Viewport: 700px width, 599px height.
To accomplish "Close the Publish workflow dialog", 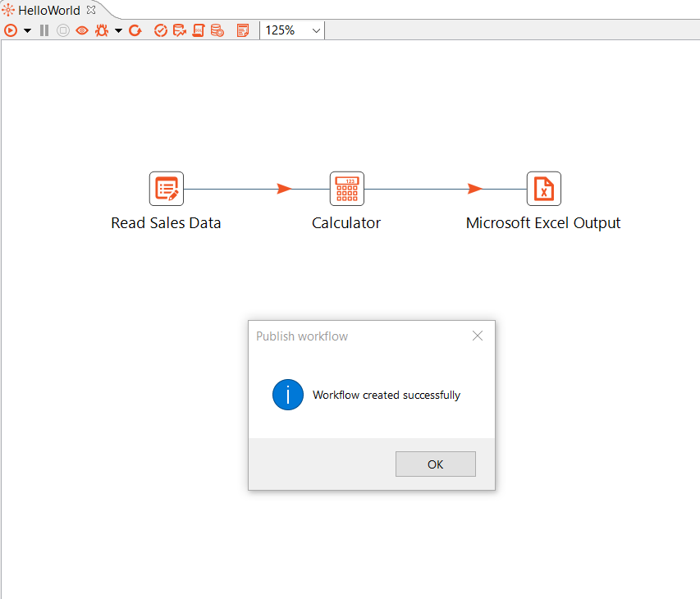I will pos(478,336).
